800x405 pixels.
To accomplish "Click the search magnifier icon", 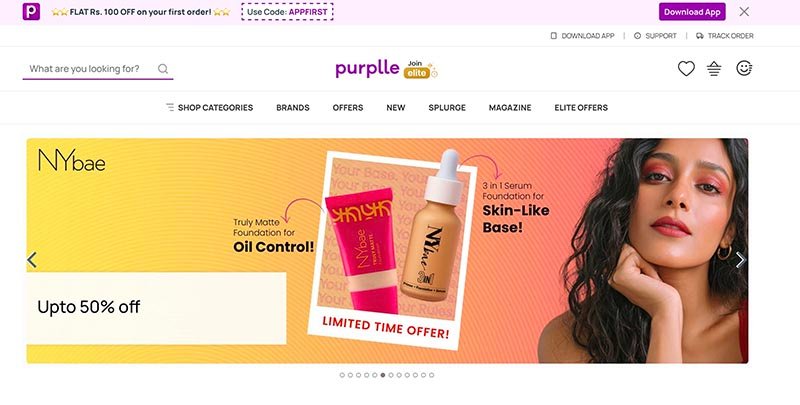I will tap(163, 69).
